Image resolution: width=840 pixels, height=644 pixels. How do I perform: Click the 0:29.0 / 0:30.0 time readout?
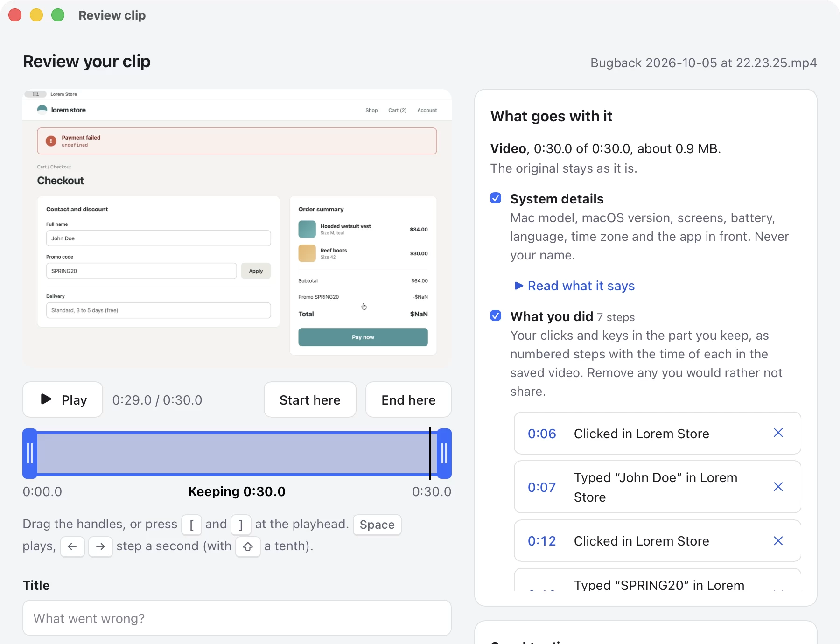click(157, 400)
